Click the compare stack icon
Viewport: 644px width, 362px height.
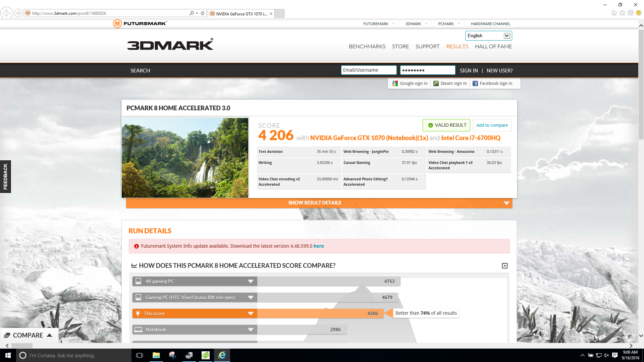pos(7,335)
